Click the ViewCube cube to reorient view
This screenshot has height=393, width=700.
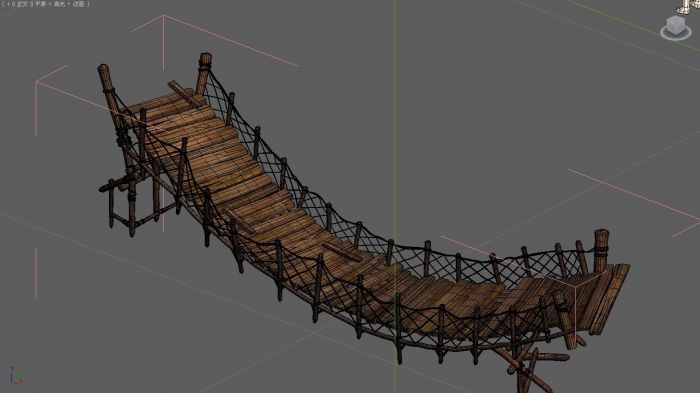click(675, 25)
